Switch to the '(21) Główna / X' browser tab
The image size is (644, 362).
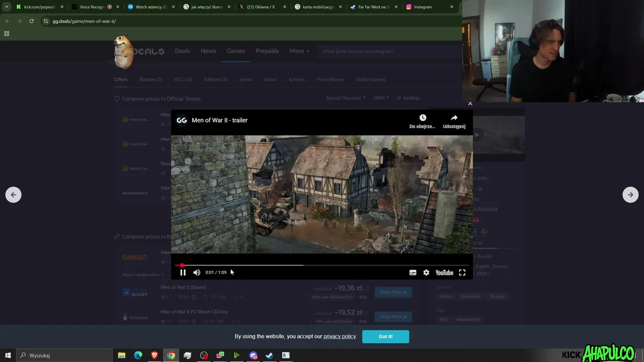262,7
